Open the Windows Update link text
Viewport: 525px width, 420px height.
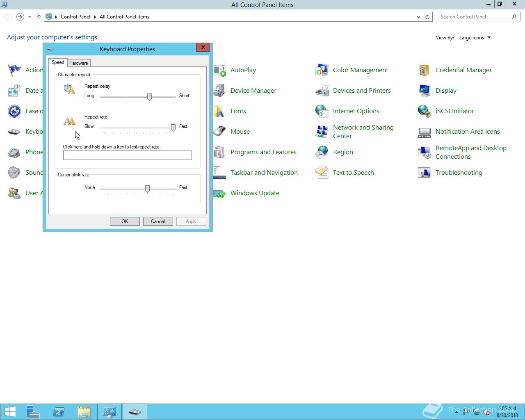[x=255, y=193]
